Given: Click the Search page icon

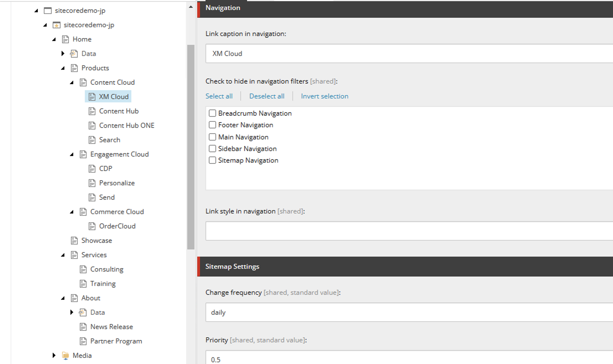Looking at the screenshot, I should (92, 140).
